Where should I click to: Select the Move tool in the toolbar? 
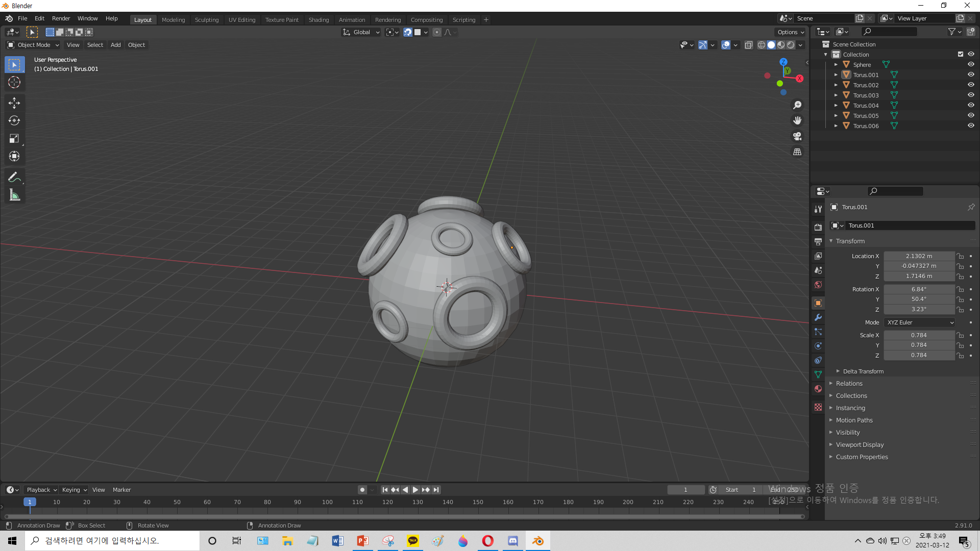[14, 103]
